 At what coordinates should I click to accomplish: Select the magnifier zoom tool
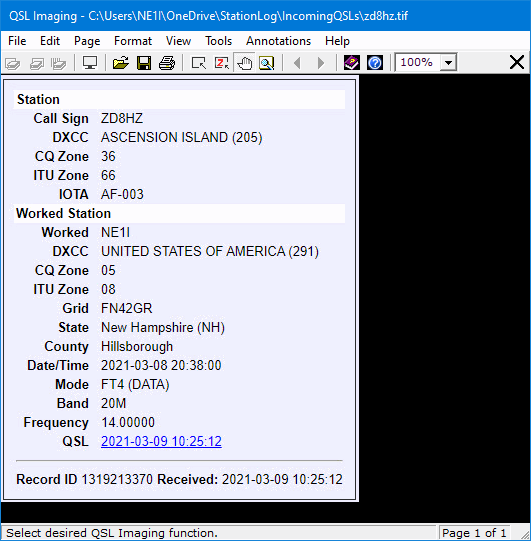point(267,63)
